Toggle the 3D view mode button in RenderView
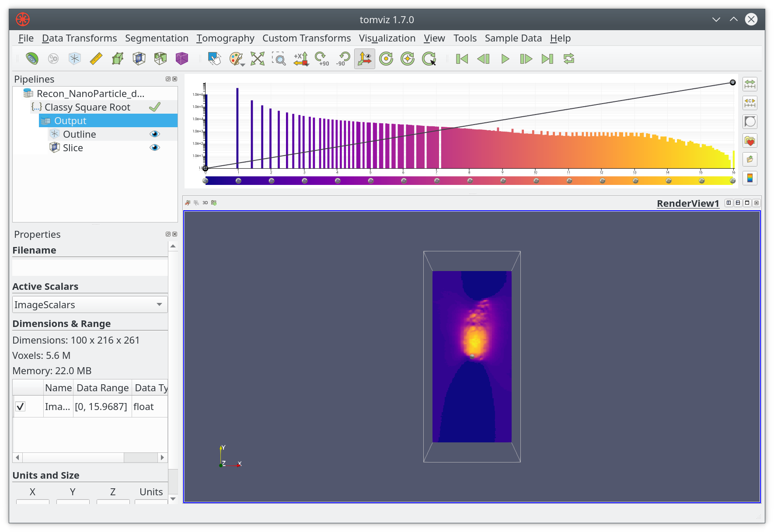Viewport: 774px width, 532px height. pos(205,203)
